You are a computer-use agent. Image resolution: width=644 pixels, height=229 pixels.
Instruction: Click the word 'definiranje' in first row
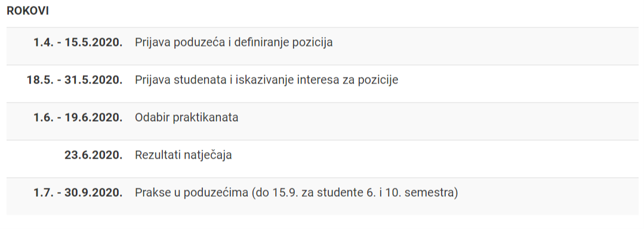(x=261, y=42)
